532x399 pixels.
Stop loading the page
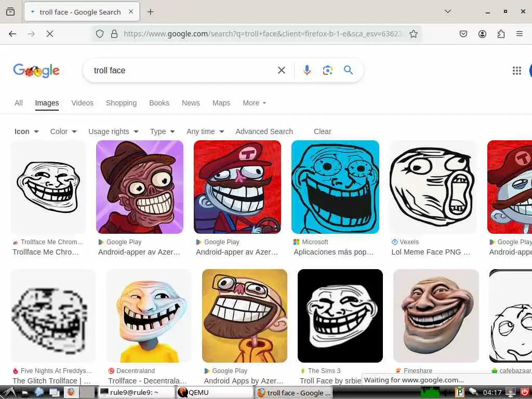(50, 34)
